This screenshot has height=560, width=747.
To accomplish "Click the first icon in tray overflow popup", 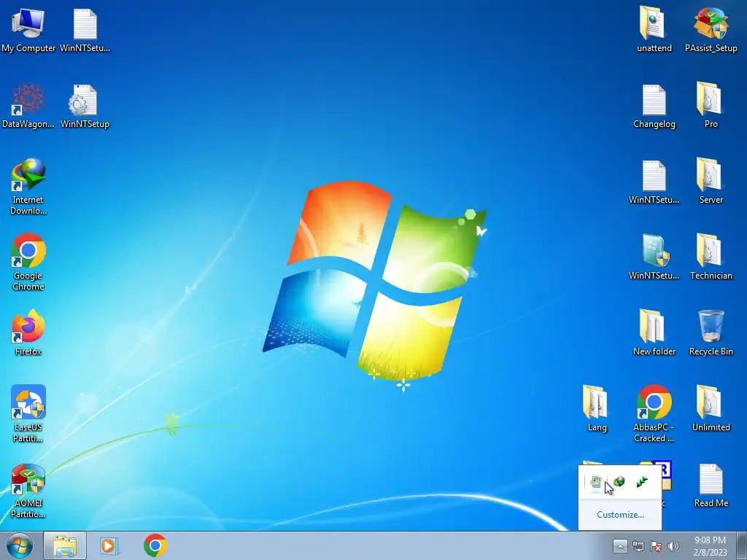I will (x=596, y=482).
